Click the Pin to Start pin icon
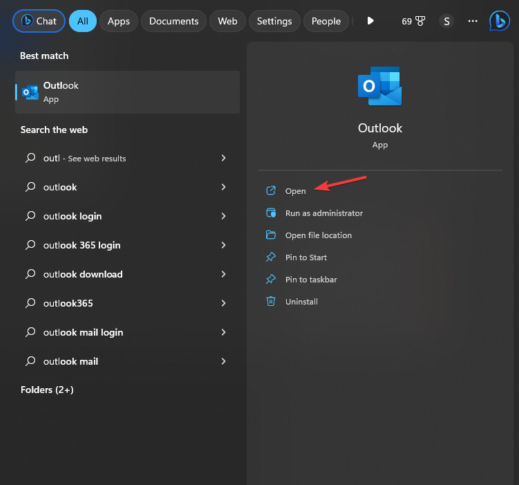Screen dimensions: 519x485 point(271,257)
